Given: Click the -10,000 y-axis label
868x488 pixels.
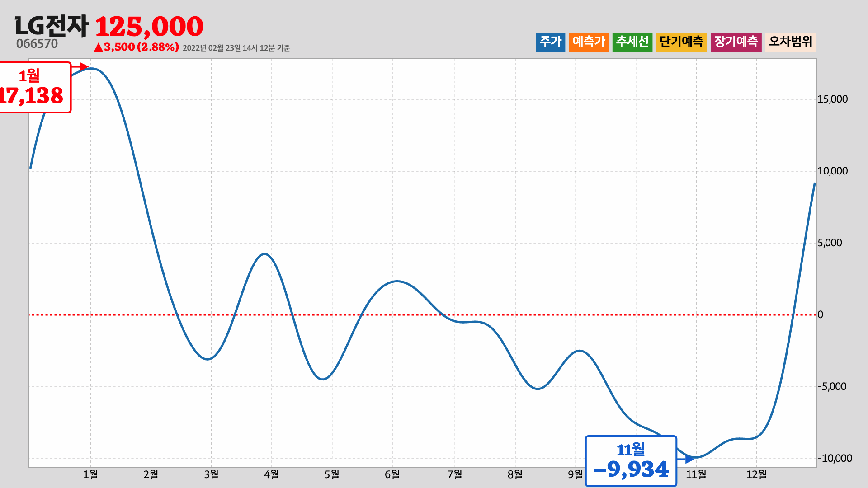Looking at the screenshot, I should pyautogui.click(x=835, y=459).
